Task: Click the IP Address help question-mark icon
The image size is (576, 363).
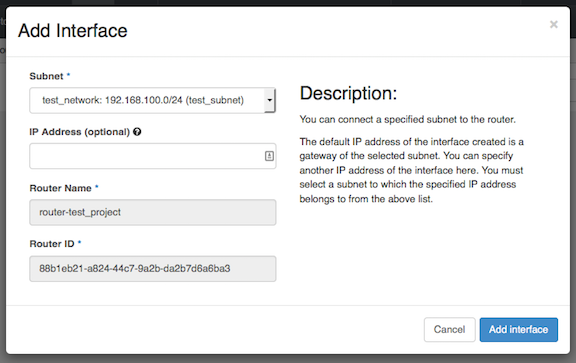Action: (x=137, y=132)
